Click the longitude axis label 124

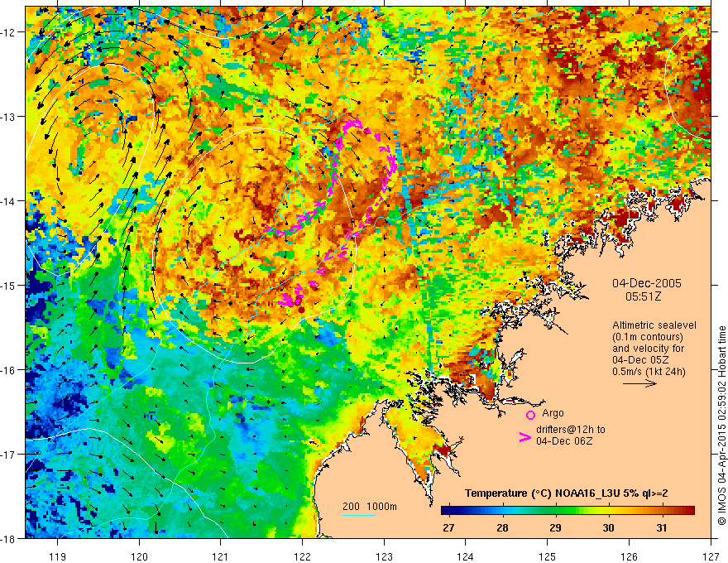pos(466,556)
